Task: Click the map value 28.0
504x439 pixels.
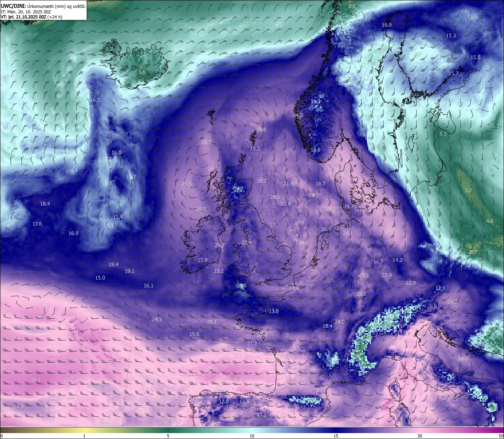Action: pyautogui.click(x=330, y=209)
